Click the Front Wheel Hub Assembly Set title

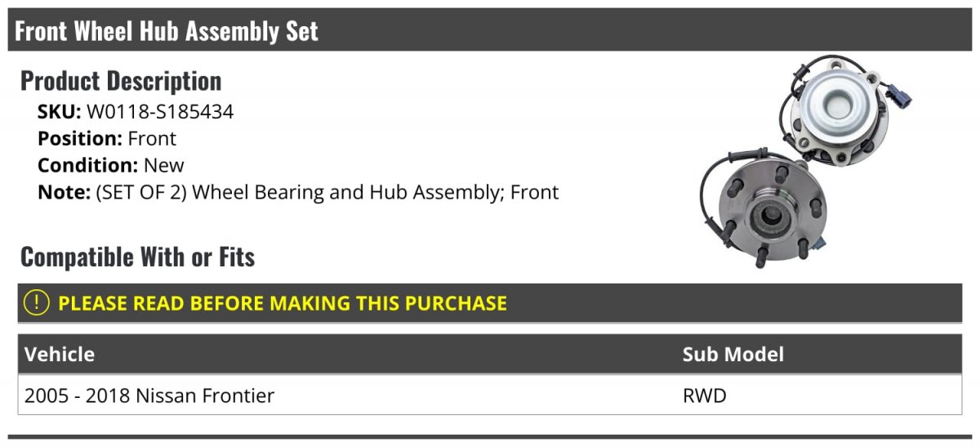point(167,31)
